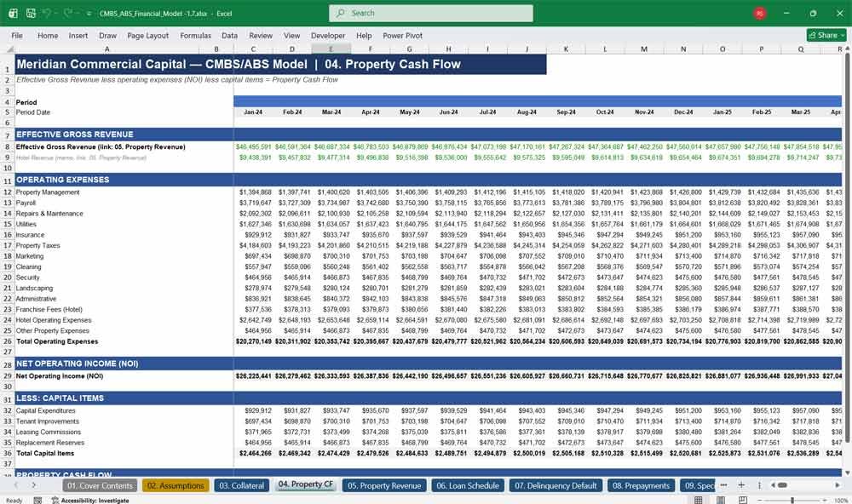Switch to the Draw tab
Image resolution: width=852 pixels, height=504 pixels.
click(x=107, y=35)
